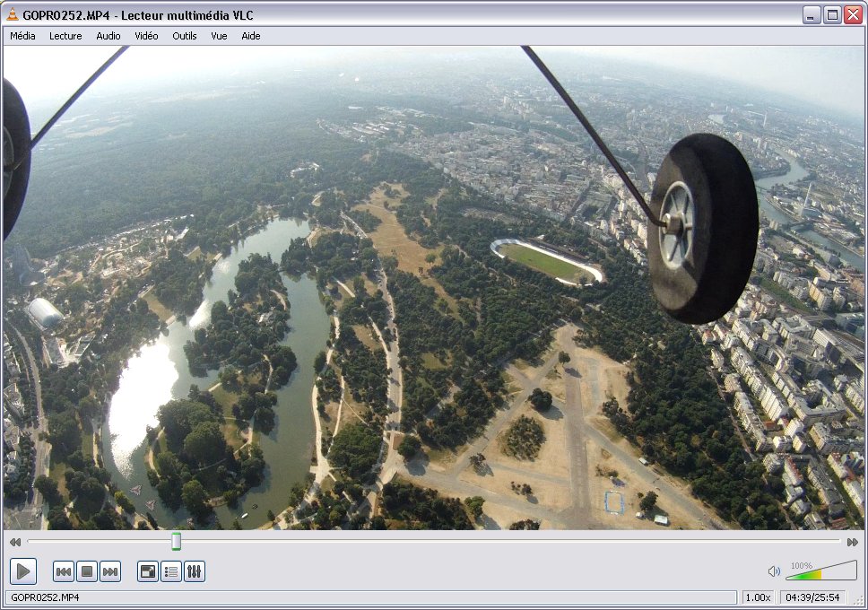Open the Aide menu

tap(251, 36)
